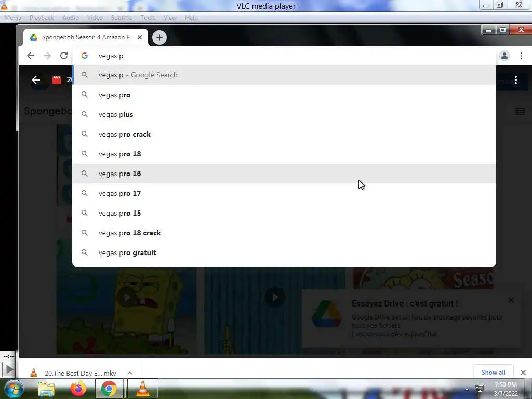
Task: Expand the download item options chevron
Action: click(129, 373)
